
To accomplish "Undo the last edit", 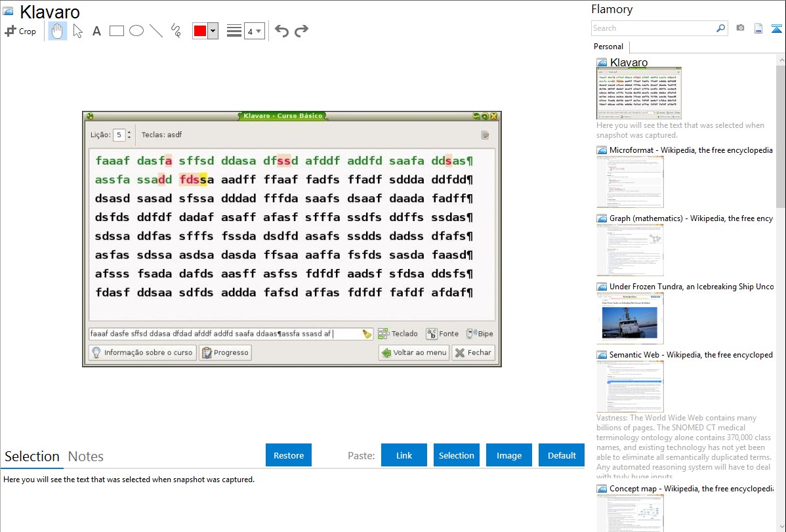I will (281, 31).
